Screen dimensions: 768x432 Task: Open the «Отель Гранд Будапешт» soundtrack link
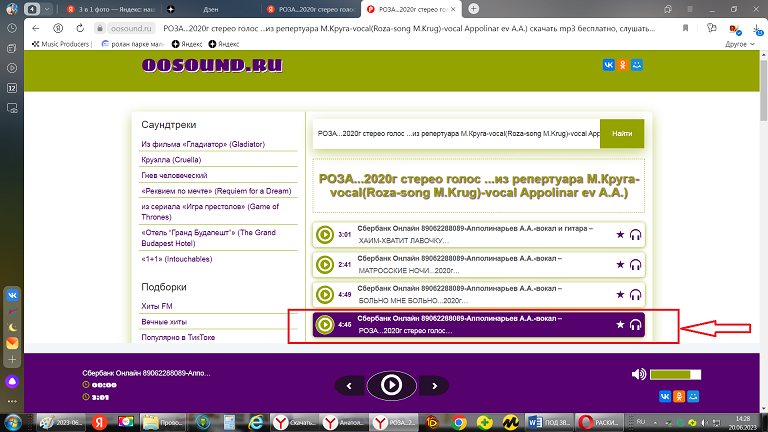(x=208, y=238)
